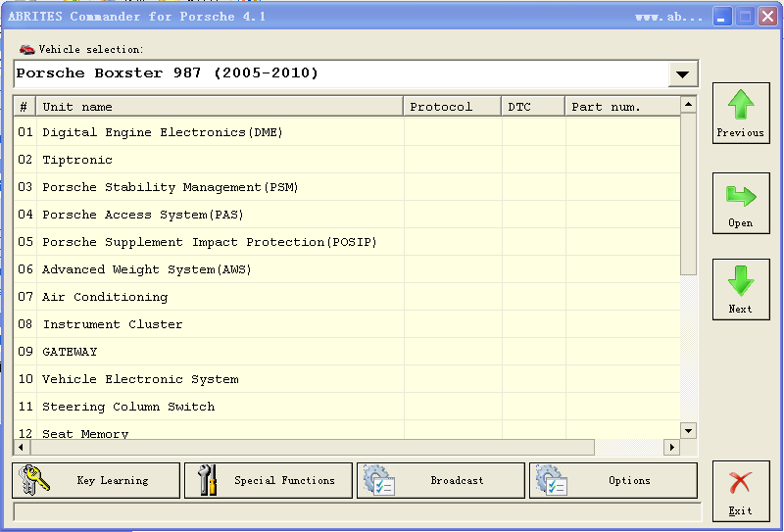Open Key Learning
Viewport: 784px width, 532px height.
click(x=96, y=480)
